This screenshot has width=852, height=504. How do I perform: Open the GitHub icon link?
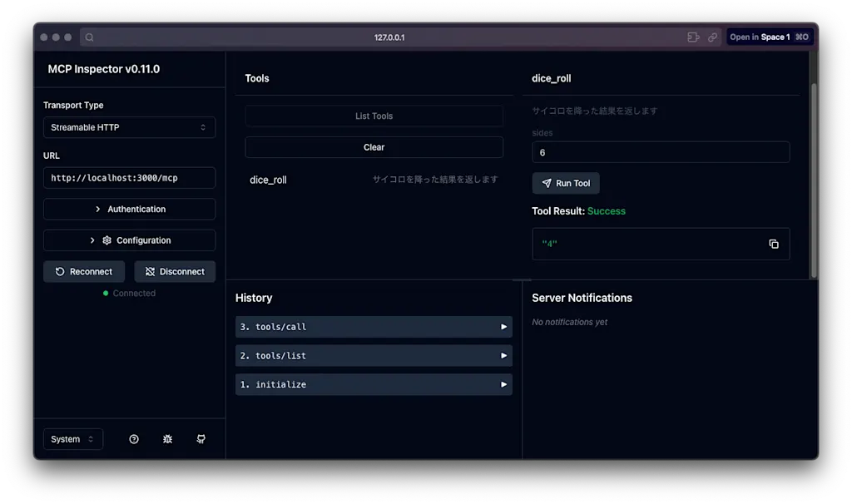[201, 439]
